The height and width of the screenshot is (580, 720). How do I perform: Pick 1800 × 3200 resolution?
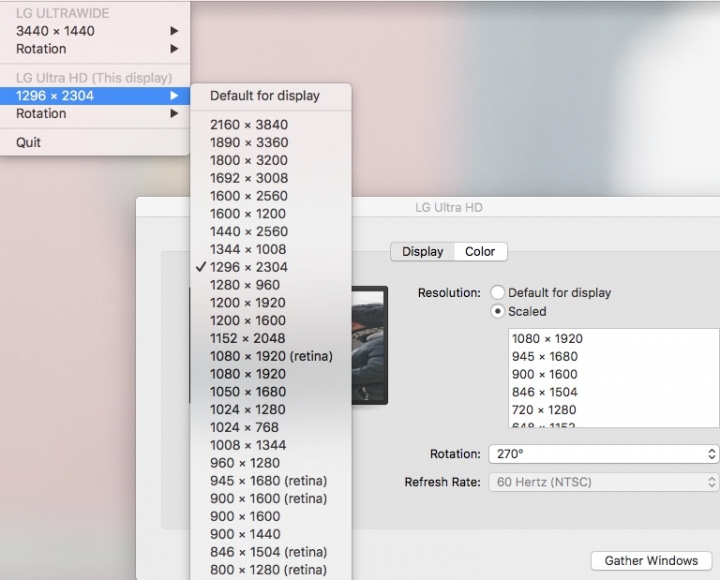[271, 160]
